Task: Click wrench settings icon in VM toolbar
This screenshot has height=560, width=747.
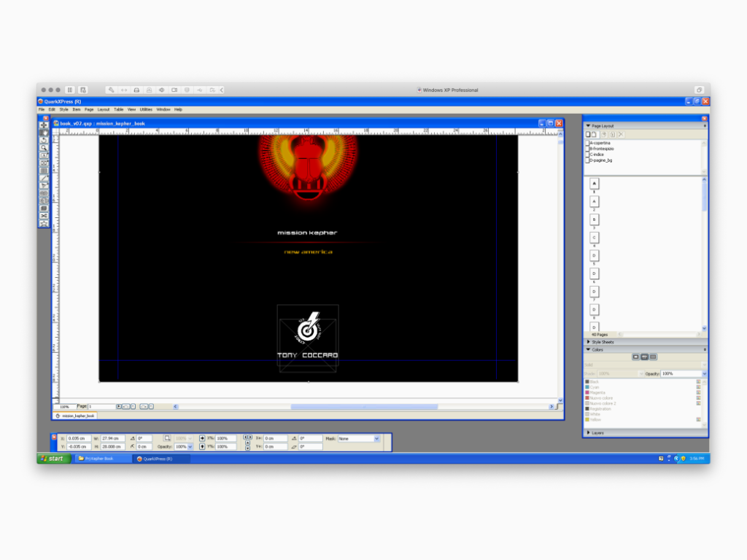Action: point(111,90)
